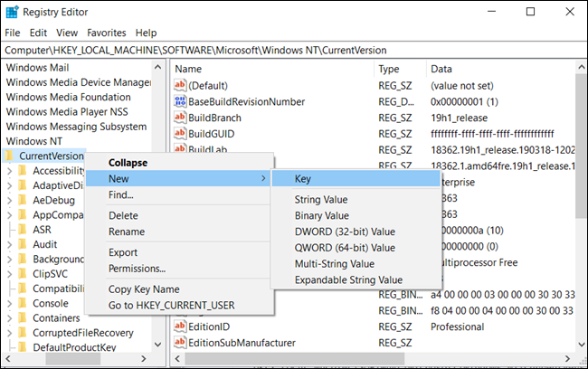Viewport: 588px width, 369px height.
Task: Choose Copy Key Name option
Action: pos(179,289)
